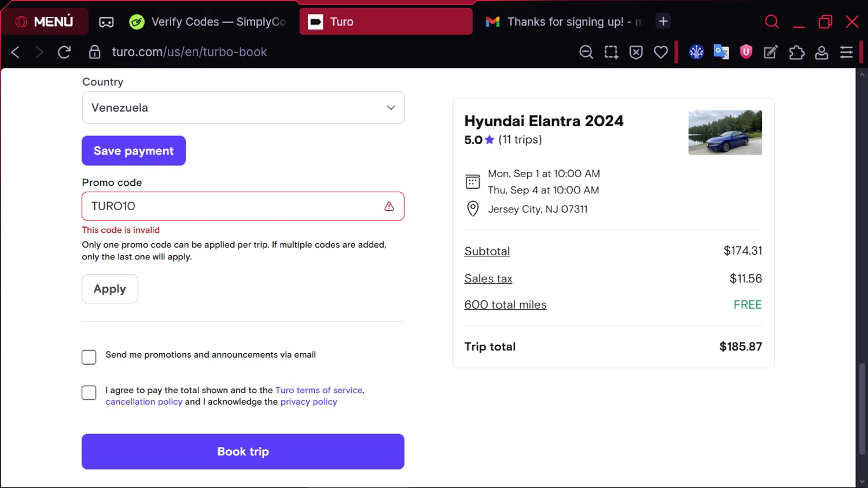
Task: Open the Opera GX Menu button
Action: coord(45,21)
